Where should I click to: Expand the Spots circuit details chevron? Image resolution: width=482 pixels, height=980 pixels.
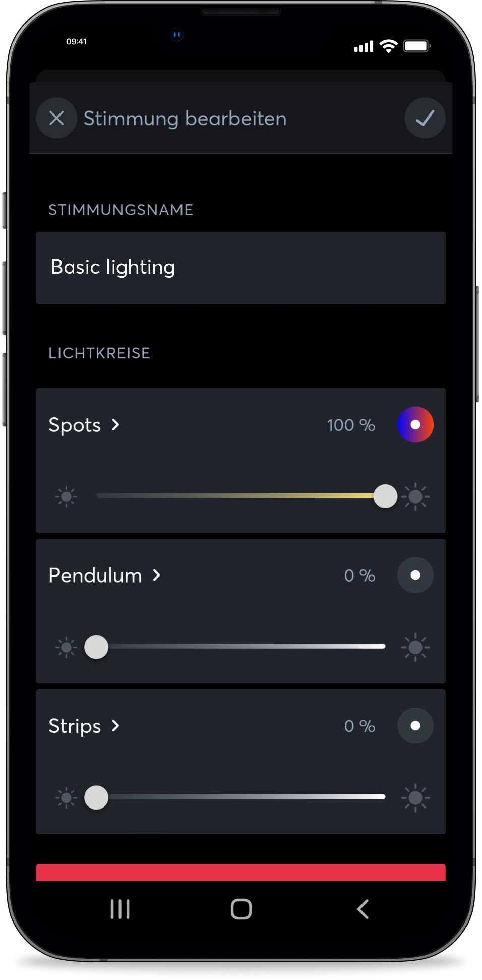coord(116,425)
